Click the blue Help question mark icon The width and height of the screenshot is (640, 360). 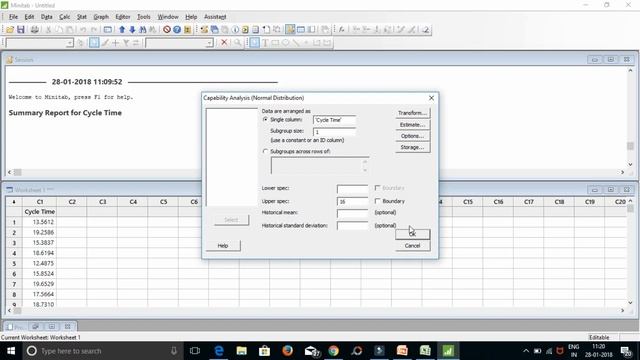pos(177,29)
